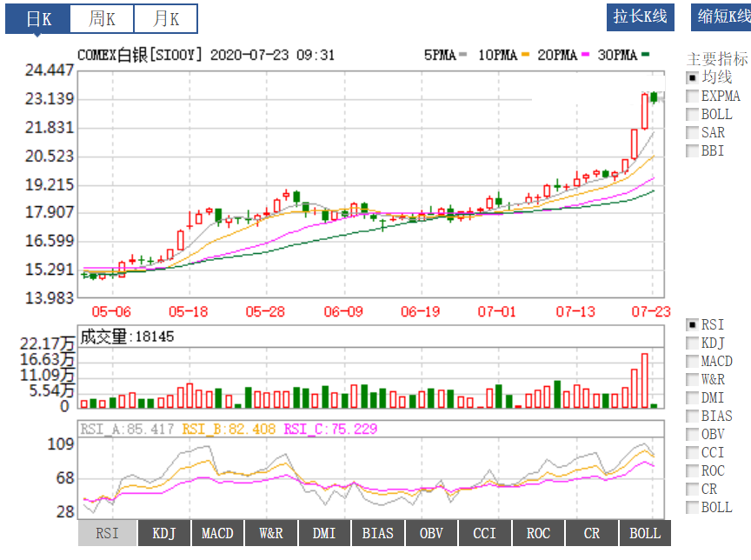Click the 30PMA green legend marker
Screen dimensions: 751x560
point(646,56)
